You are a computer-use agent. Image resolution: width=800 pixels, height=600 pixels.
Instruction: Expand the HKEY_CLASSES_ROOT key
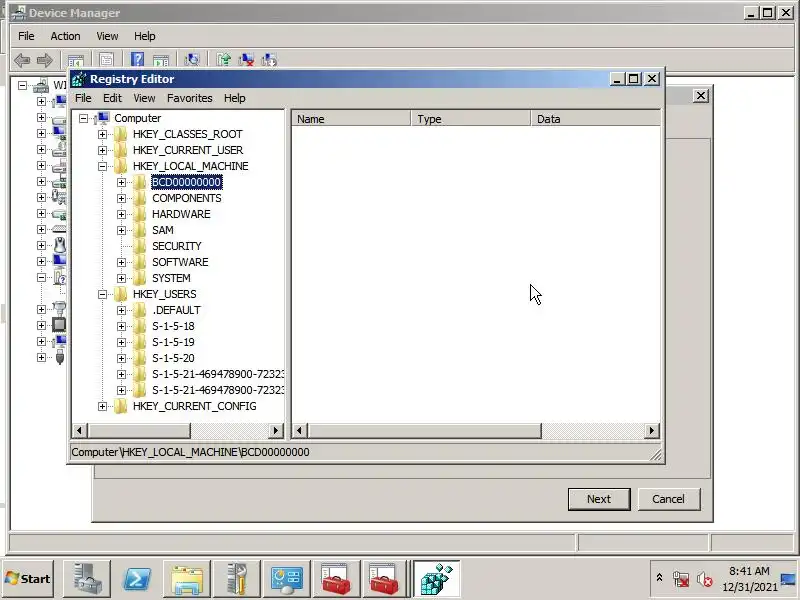[102, 135]
